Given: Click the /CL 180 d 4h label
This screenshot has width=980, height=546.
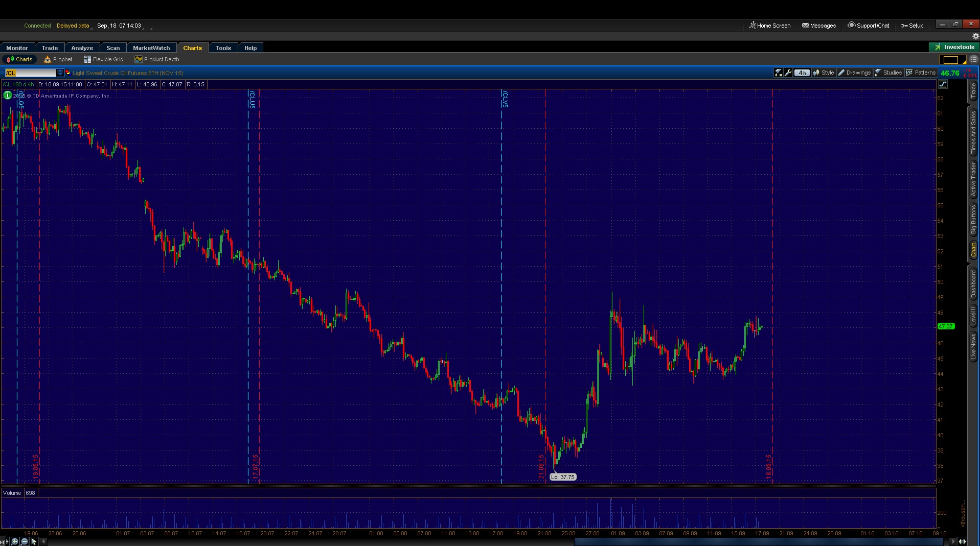Looking at the screenshot, I should click(x=18, y=84).
